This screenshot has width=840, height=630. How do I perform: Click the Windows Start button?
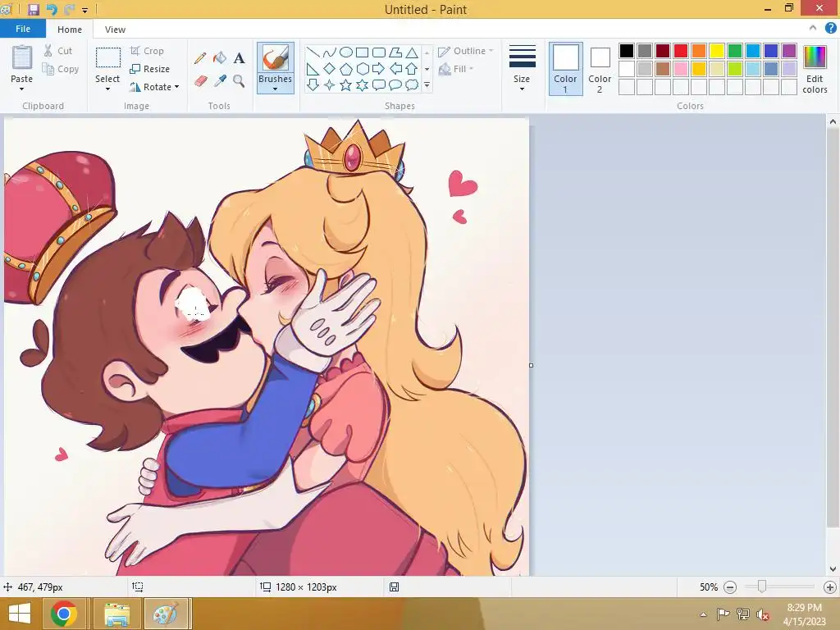point(20,614)
